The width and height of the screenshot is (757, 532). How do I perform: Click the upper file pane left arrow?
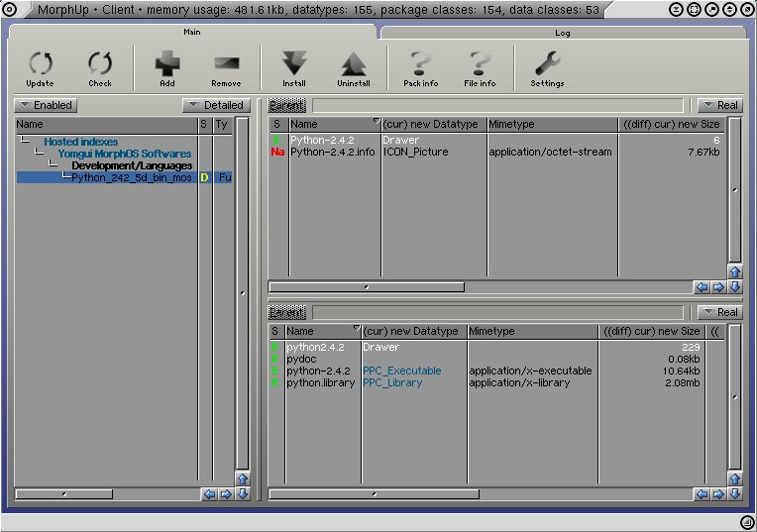[x=702, y=287]
